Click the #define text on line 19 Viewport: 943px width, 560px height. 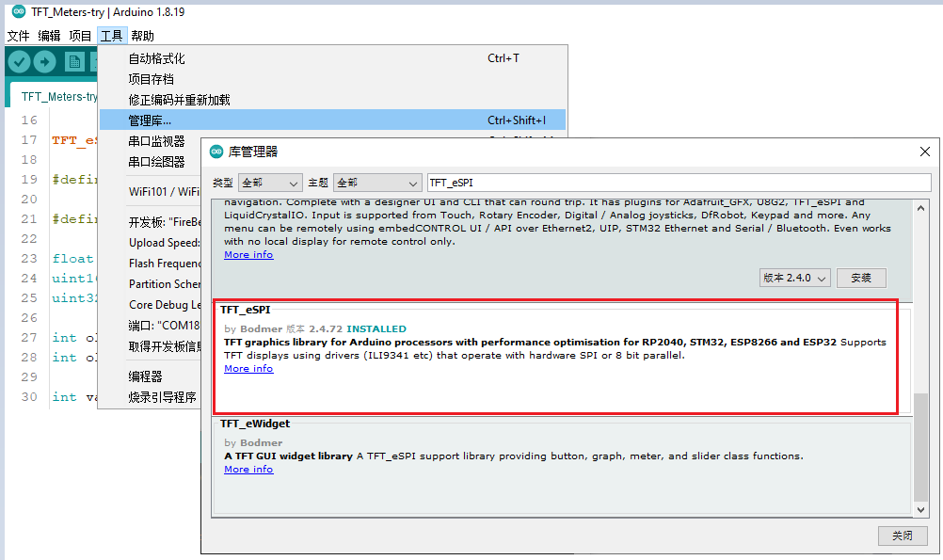[x=74, y=180]
